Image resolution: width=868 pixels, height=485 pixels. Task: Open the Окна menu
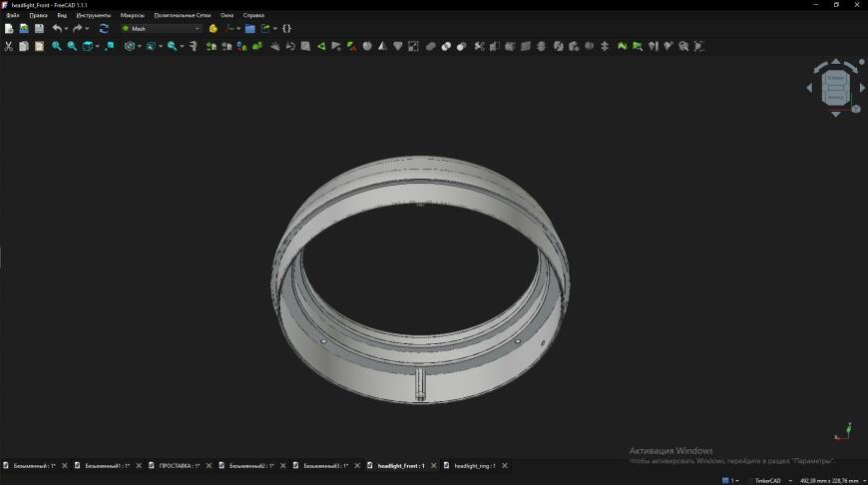coord(226,16)
